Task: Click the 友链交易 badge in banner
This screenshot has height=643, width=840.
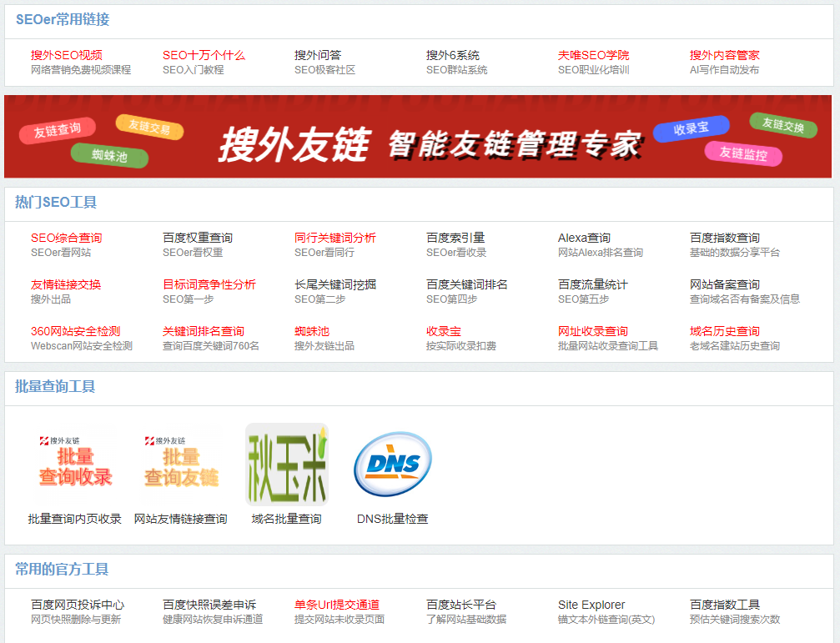Action: tap(149, 127)
